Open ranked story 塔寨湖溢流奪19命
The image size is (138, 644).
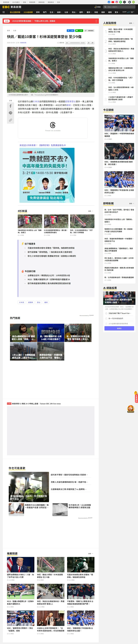point(121,69)
